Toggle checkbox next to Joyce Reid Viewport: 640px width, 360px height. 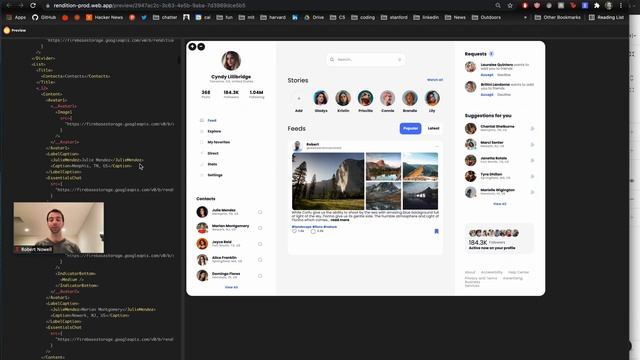[x=260, y=244]
